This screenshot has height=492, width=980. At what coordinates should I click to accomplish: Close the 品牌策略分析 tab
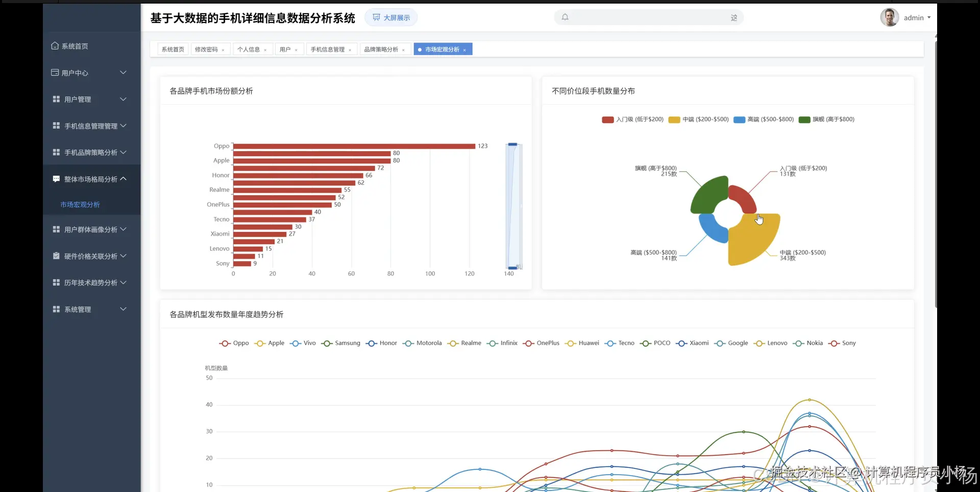click(403, 50)
